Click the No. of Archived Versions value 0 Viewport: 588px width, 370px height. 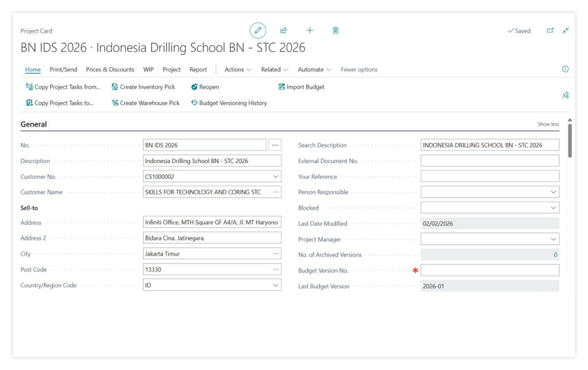[555, 255]
